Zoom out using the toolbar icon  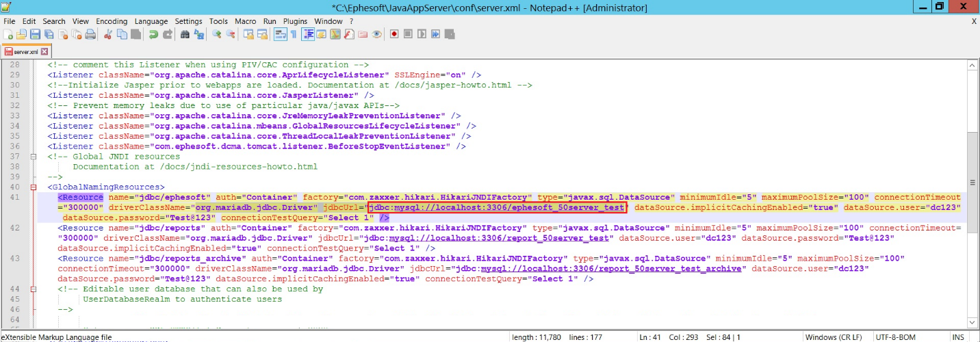(x=231, y=34)
